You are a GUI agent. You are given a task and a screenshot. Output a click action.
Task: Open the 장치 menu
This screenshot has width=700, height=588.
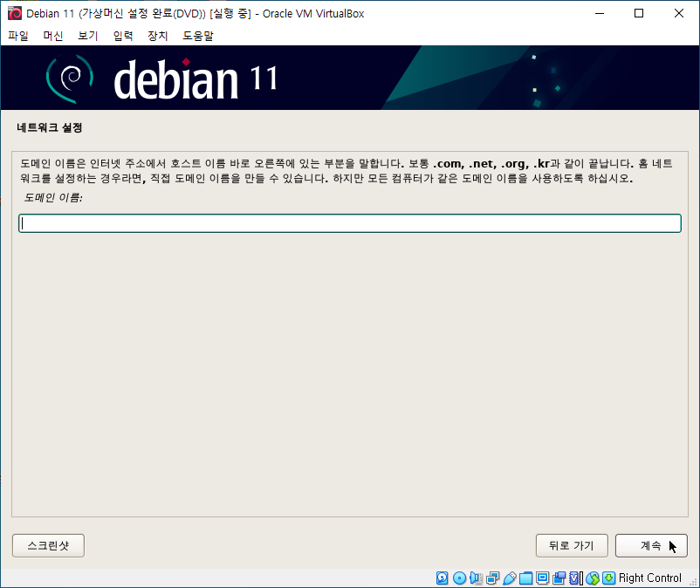[158, 36]
